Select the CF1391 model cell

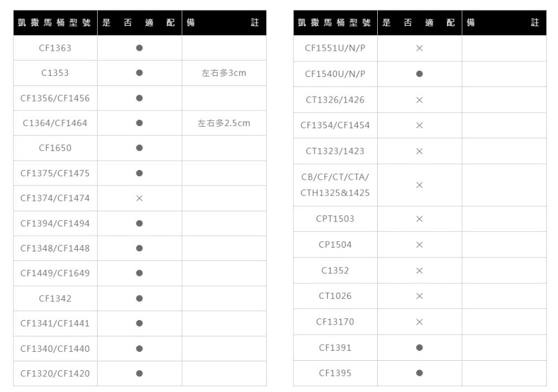[335, 347]
